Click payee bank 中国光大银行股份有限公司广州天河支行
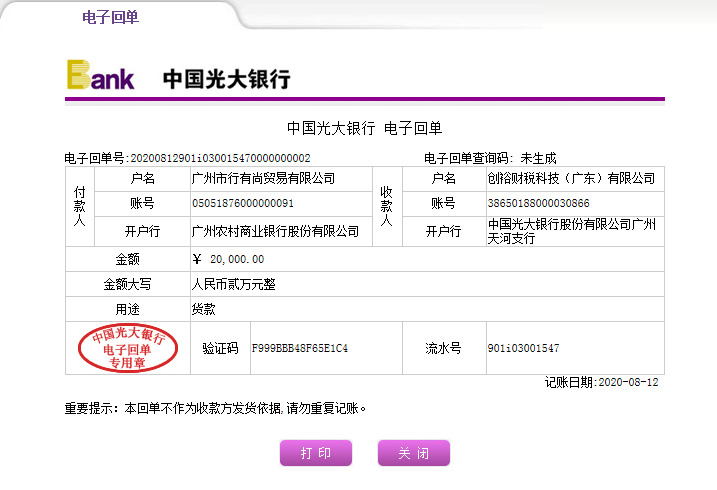 pyautogui.click(x=572, y=231)
